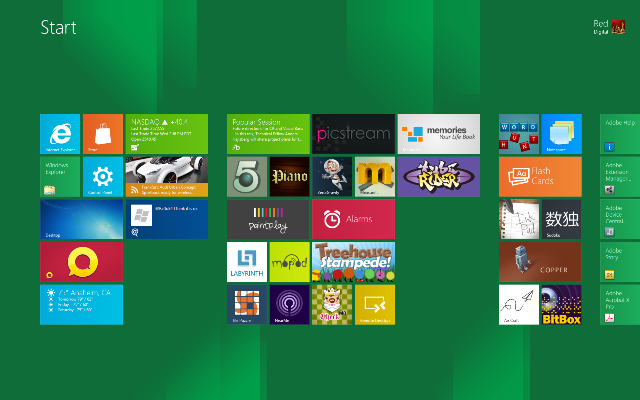This screenshot has height=400, width=640.
Task: Open the PaintPlay app tile
Action: click(x=267, y=219)
